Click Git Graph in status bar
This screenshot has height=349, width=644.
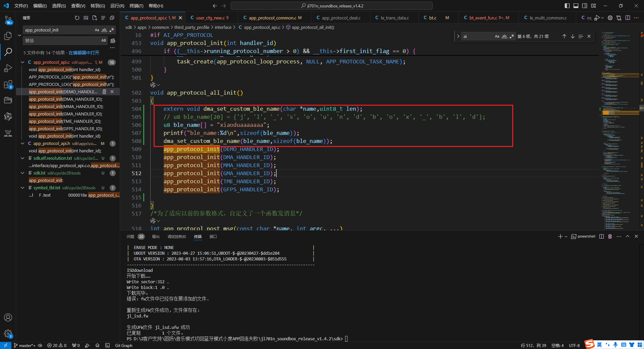click(x=123, y=345)
